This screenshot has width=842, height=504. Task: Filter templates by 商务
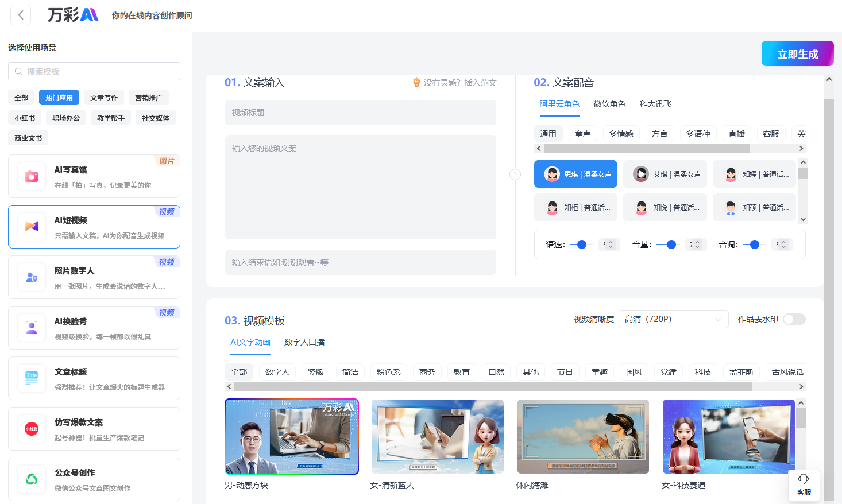[x=427, y=372]
